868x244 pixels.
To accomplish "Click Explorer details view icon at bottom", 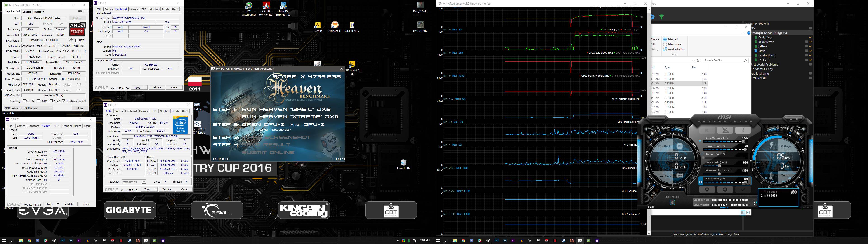I will pos(743,212).
